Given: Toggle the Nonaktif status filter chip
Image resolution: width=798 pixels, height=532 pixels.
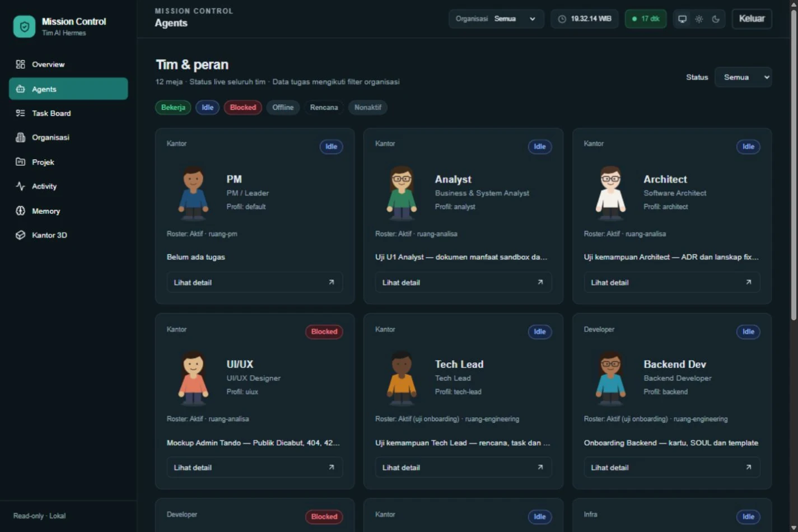Looking at the screenshot, I should pyautogui.click(x=368, y=108).
